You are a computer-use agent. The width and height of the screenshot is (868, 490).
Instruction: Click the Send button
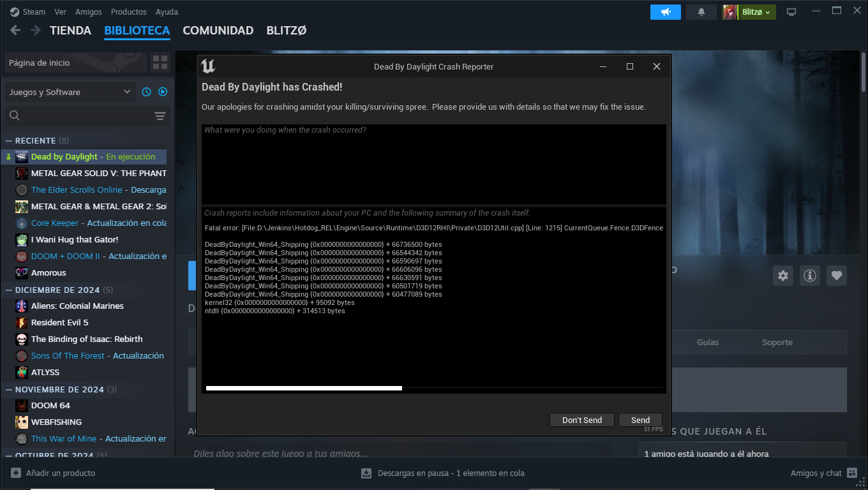(640, 420)
